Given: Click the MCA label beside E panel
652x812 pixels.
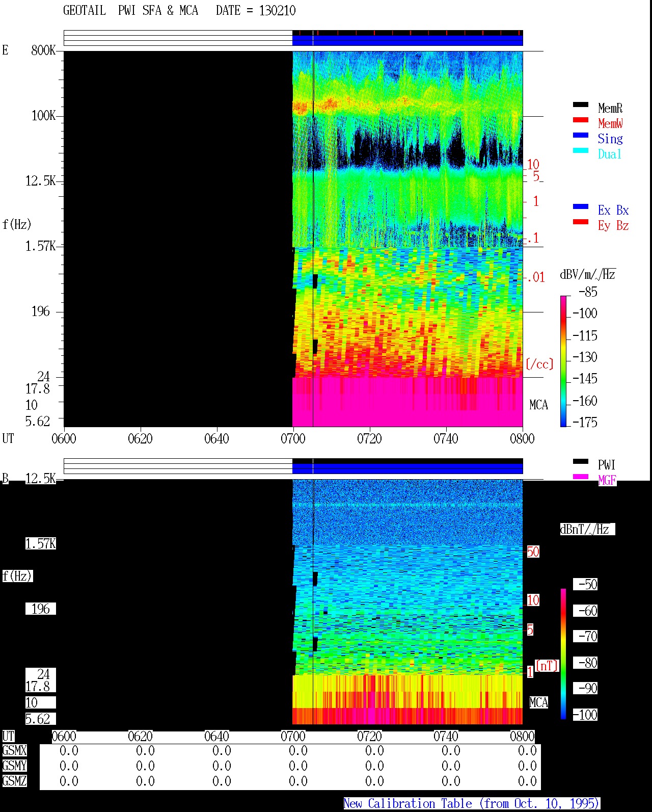Looking at the screenshot, I should (x=539, y=405).
